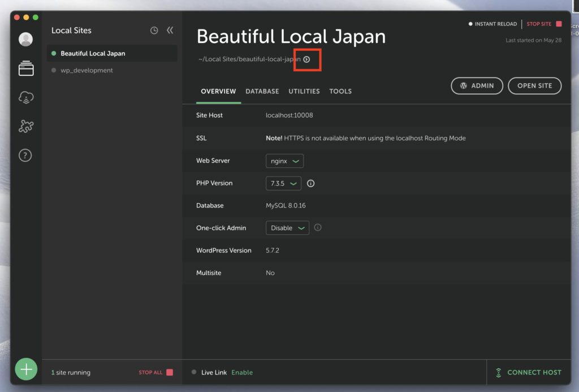The height and width of the screenshot is (392, 579).
Task: Click Stop Site text
Action: coord(539,24)
